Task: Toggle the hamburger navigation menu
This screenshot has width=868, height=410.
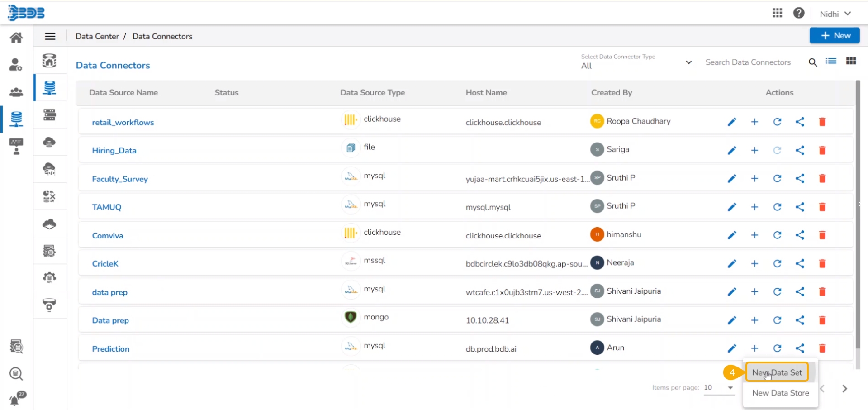Action: tap(50, 37)
